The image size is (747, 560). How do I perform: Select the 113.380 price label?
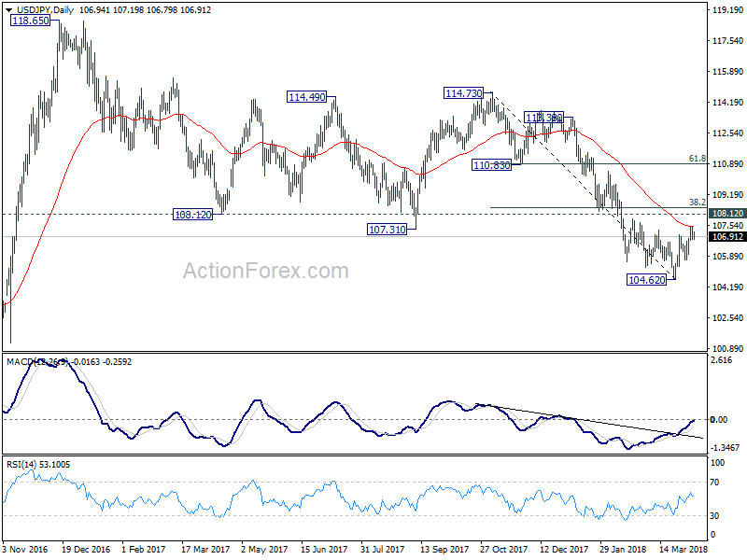pos(543,118)
